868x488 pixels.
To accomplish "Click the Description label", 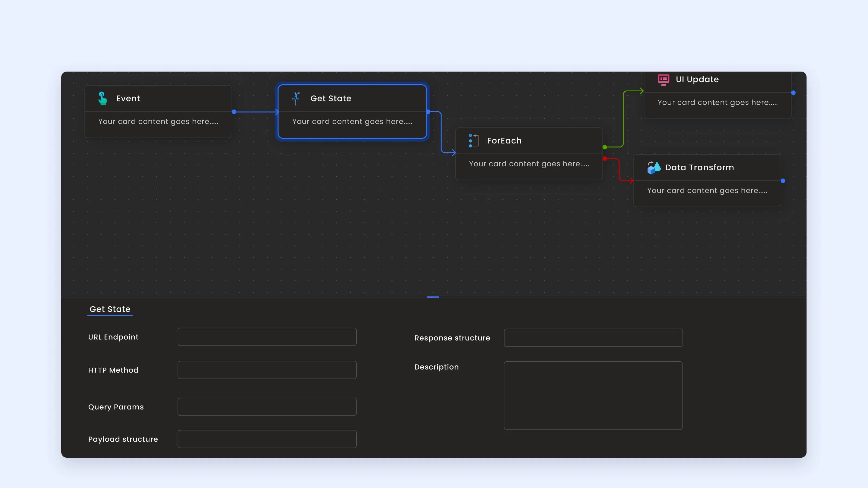I will (436, 367).
